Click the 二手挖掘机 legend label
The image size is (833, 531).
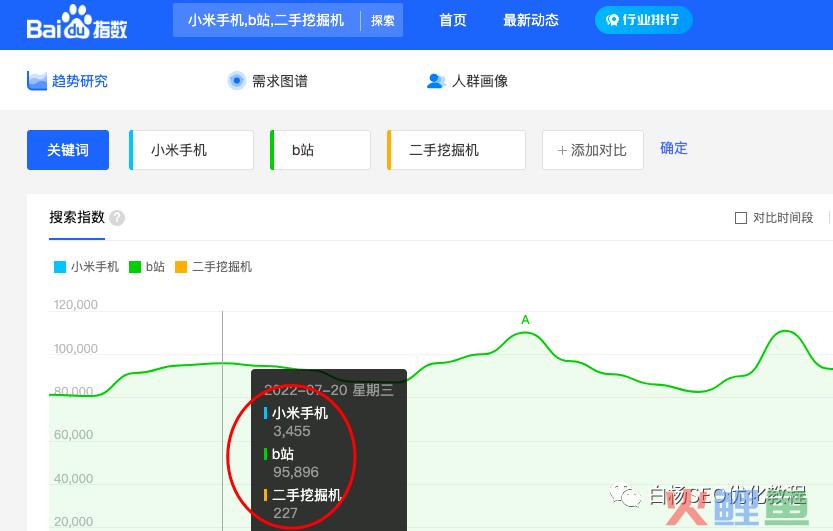coord(222,267)
